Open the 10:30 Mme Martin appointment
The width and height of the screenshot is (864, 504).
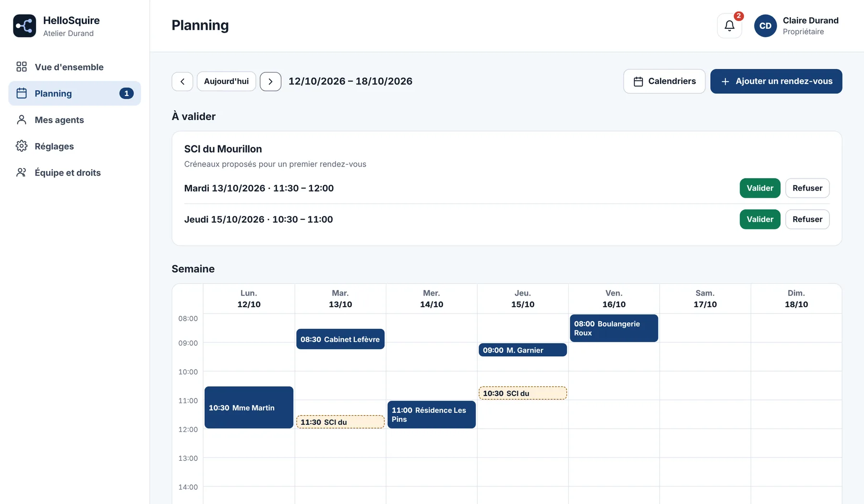[249, 408]
